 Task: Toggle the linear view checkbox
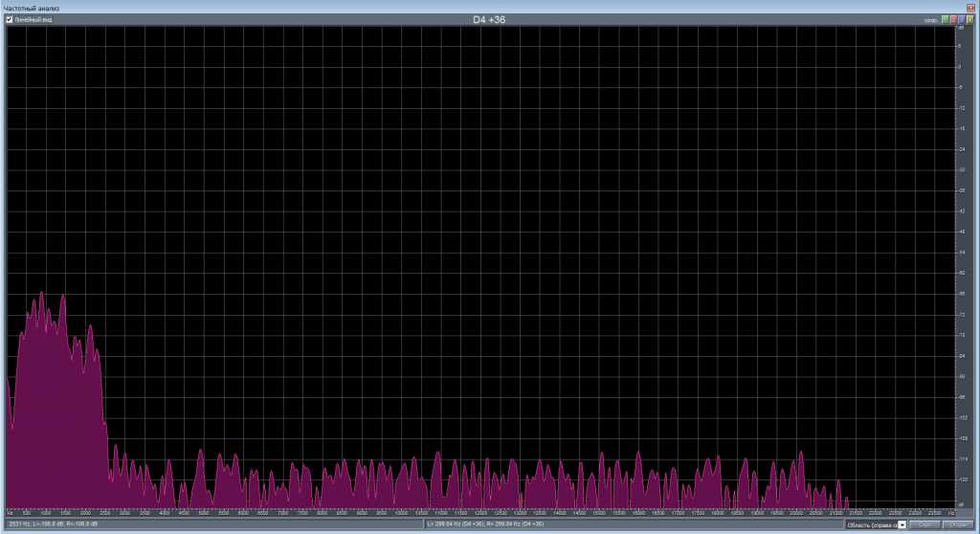pyautogui.click(x=10, y=20)
